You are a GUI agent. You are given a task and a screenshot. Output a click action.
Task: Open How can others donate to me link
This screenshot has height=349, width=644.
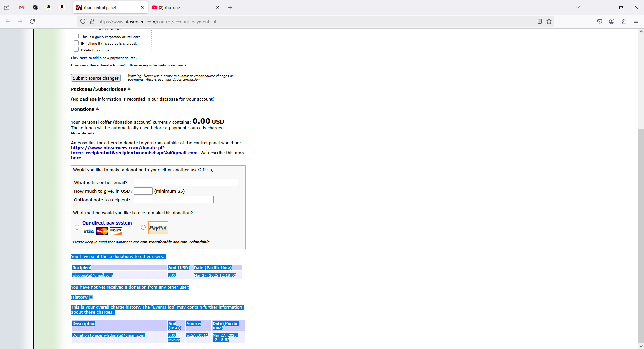[x=98, y=65]
